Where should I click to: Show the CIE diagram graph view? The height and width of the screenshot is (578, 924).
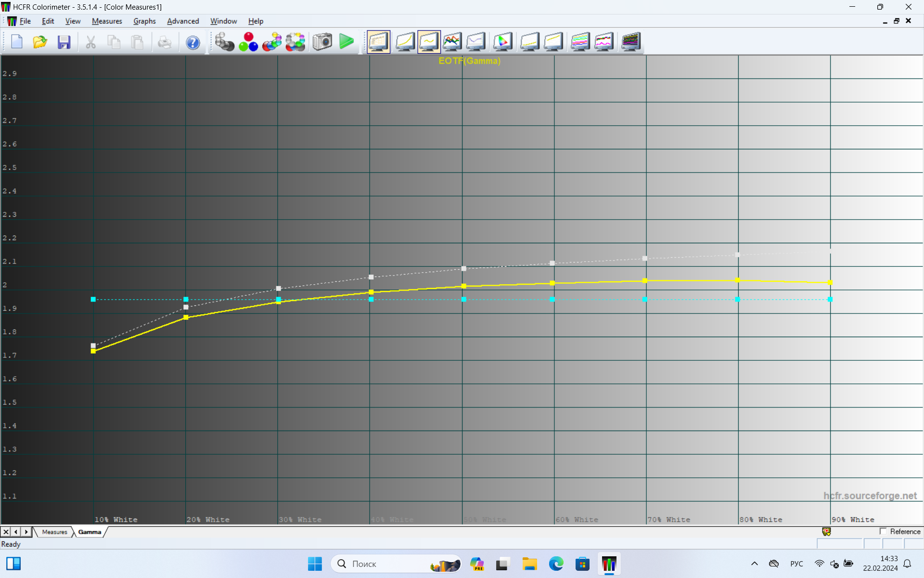point(502,42)
